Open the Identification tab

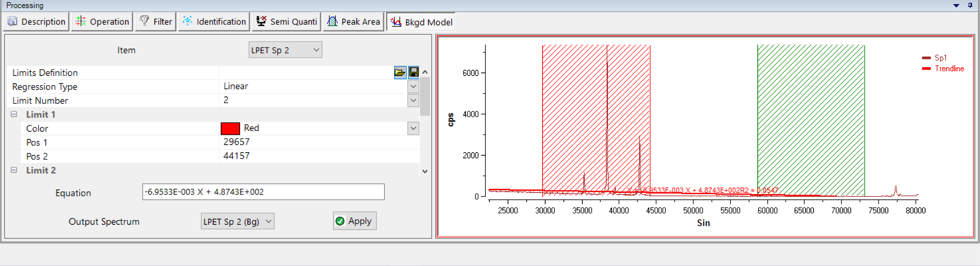tap(214, 22)
